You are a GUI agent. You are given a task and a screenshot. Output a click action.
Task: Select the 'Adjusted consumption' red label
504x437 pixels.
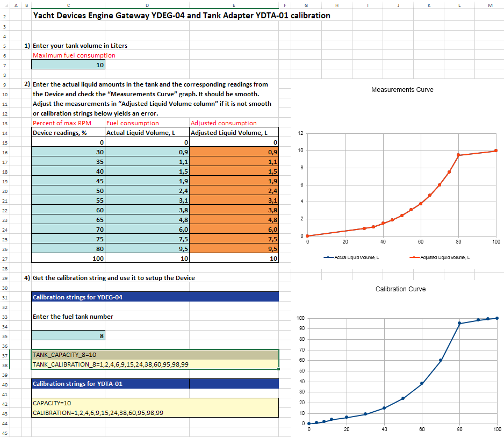224,123
